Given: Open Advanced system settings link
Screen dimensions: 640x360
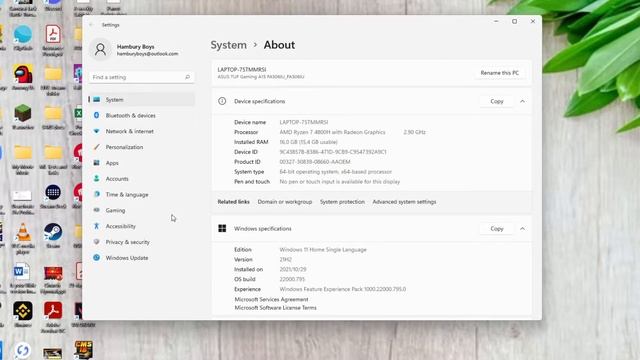Looking at the screenshot, I should (x=404, y=202).
